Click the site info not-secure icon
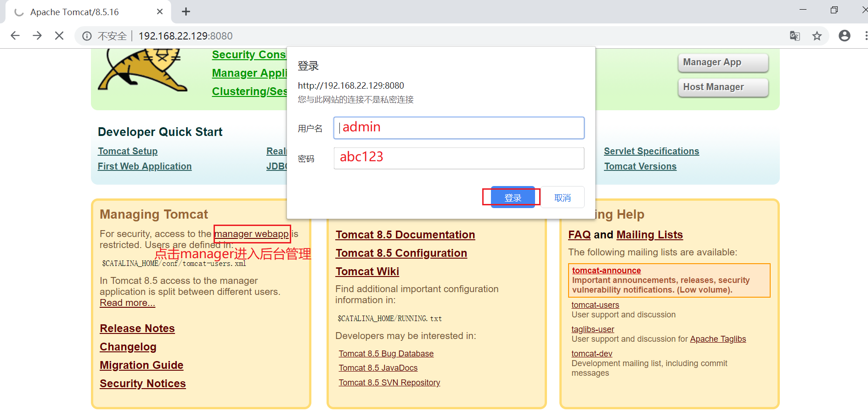 87,36
